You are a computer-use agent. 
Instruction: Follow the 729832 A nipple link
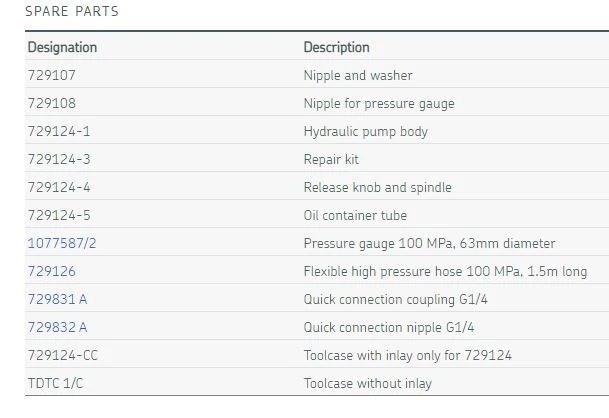58,327
